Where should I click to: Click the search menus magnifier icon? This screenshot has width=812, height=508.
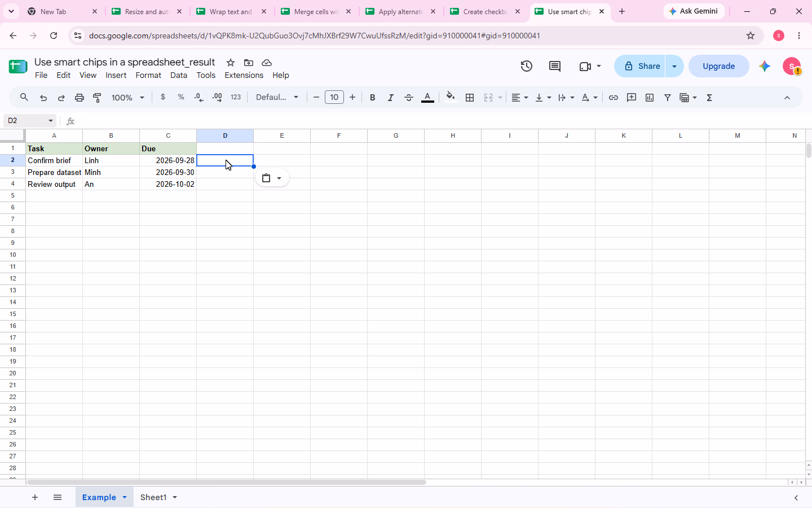coord(24,98)
